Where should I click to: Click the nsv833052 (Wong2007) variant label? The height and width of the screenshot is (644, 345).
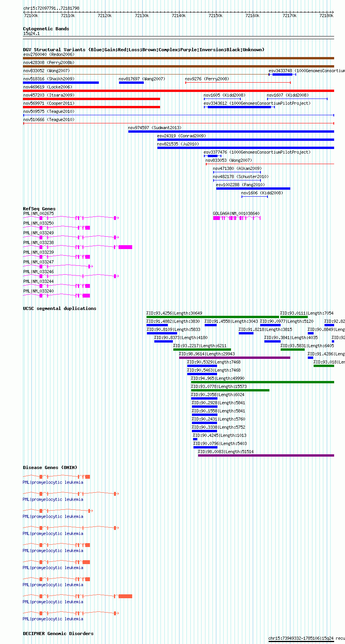coord(46,71)
